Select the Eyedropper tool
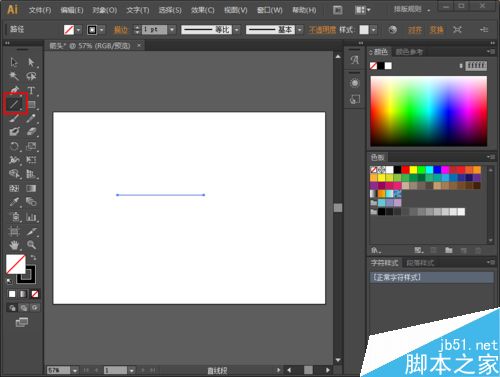 tap(14, 202)
